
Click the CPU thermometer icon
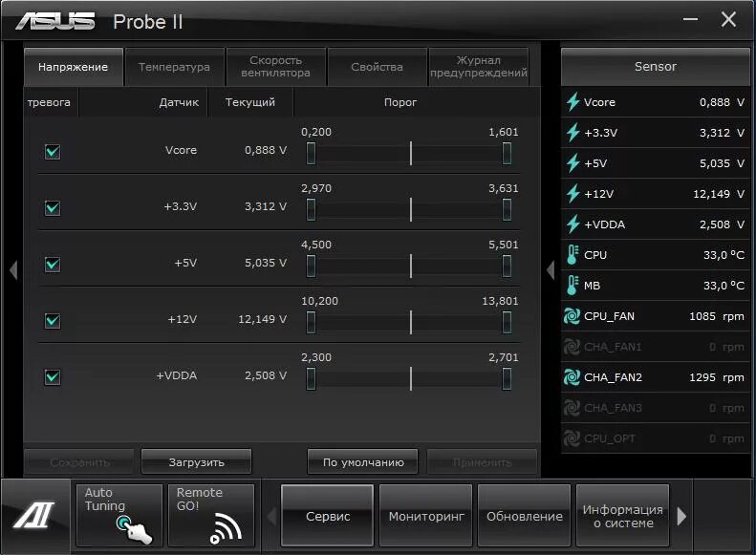[572, 255]
